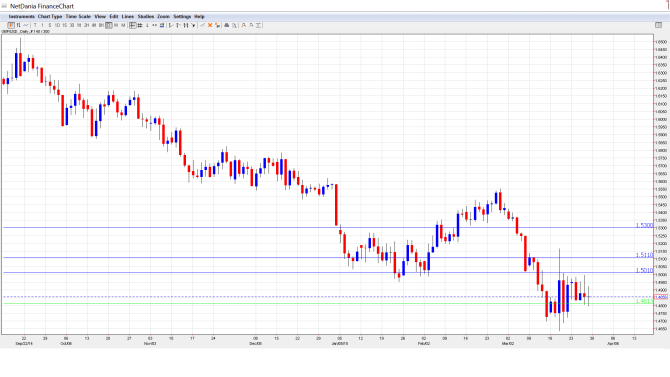The width and height of the screenshot is (670, 377).
Task: Select the green 1.4813 support line label
Action: point(644,301)
